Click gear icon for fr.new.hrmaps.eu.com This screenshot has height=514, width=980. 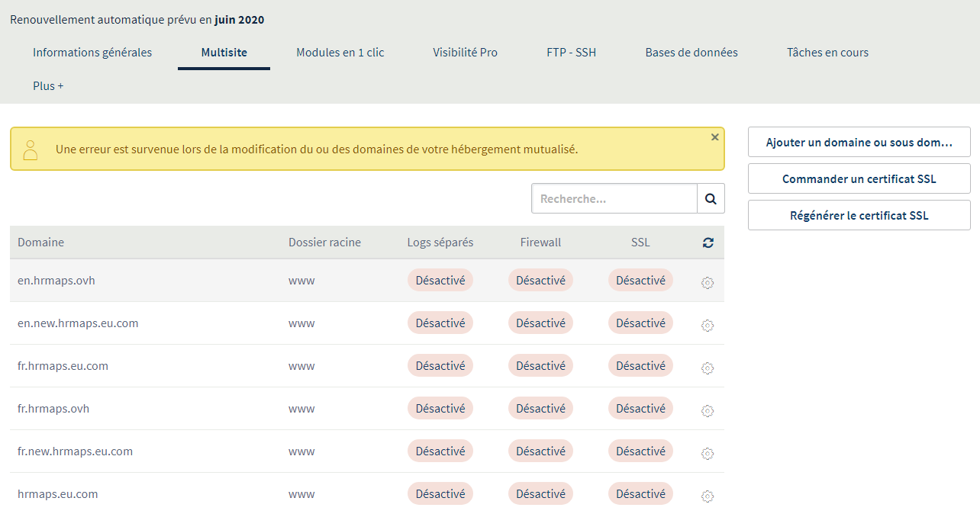tap(707, 453)
